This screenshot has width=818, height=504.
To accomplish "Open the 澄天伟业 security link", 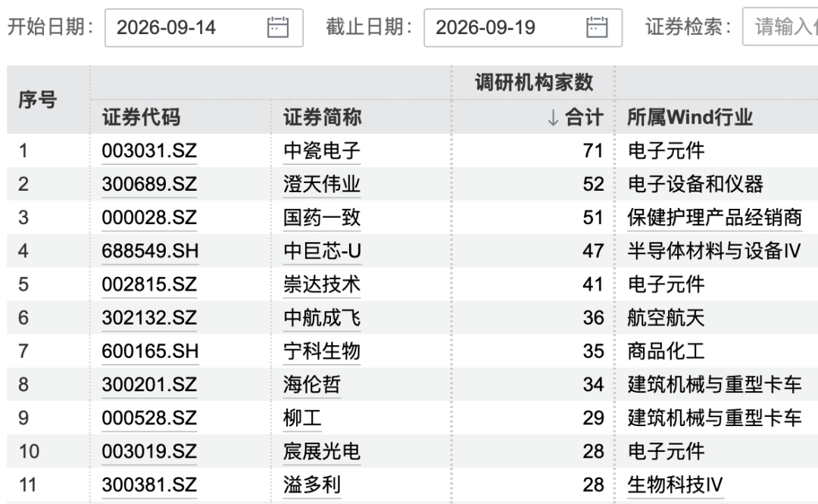I will point(322,184).
